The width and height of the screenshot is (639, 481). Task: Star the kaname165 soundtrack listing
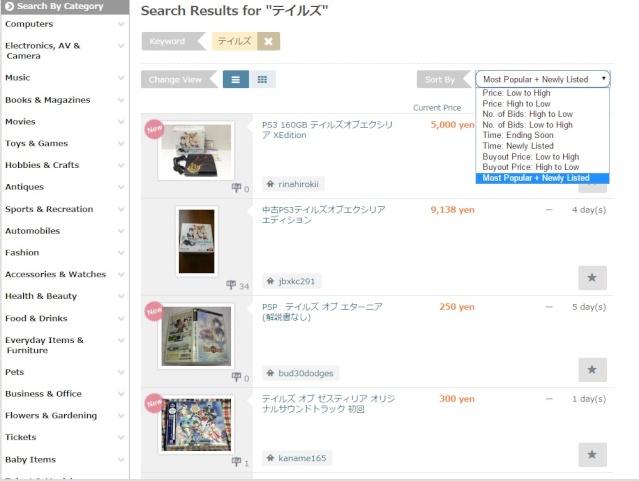pyautogui.click(x=592, y=455)
